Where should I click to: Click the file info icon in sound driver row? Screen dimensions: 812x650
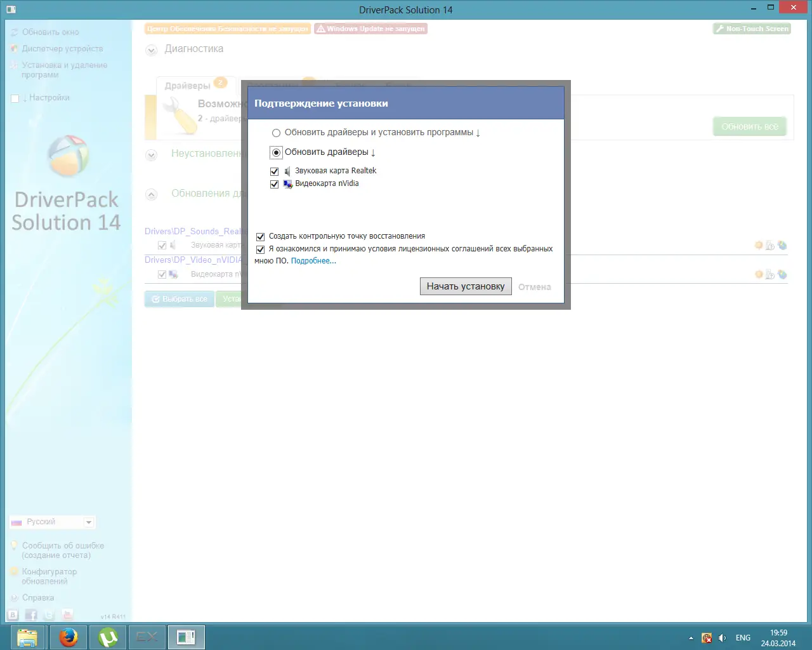(770, 246)
